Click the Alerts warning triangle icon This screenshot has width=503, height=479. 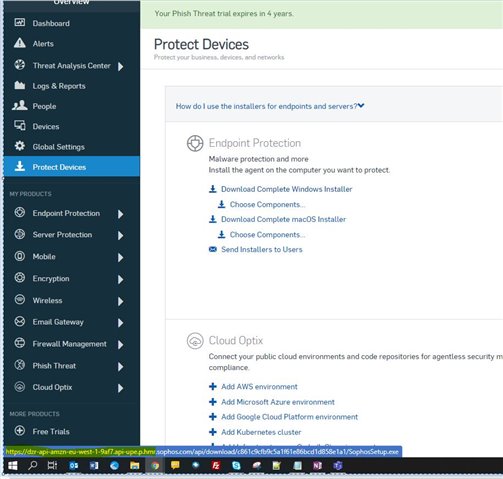point(20,43)
